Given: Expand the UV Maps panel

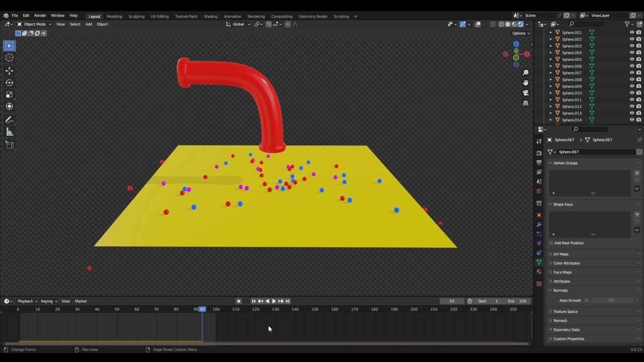Looking at the screenshot, I should [x=561, y=254].
